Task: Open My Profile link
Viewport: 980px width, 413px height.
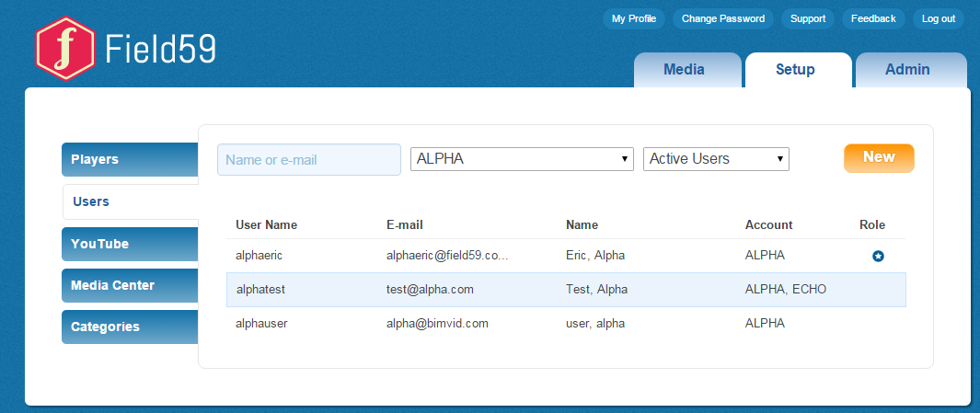Action: pos(633,18)
